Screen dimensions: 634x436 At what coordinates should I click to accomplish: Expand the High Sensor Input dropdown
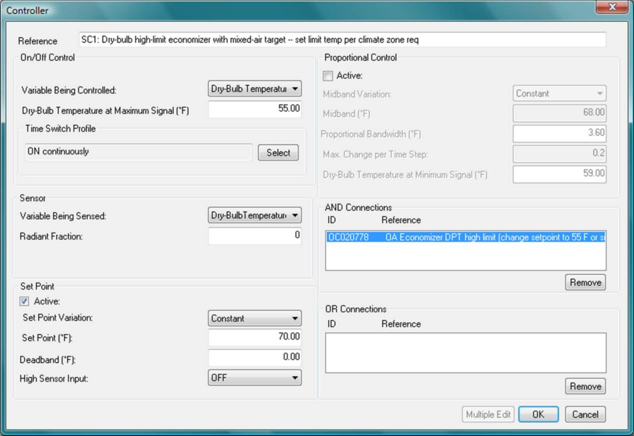click(x=254, y=378)
